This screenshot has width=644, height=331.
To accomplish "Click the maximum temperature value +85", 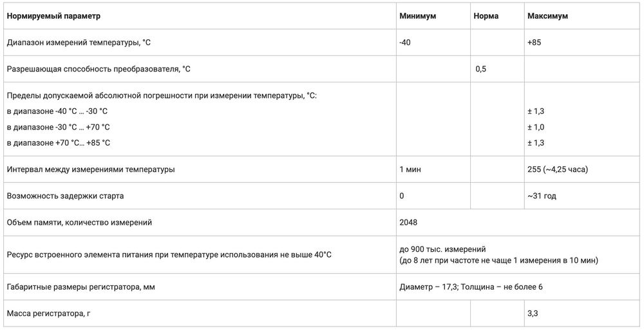I will (535, 43).
